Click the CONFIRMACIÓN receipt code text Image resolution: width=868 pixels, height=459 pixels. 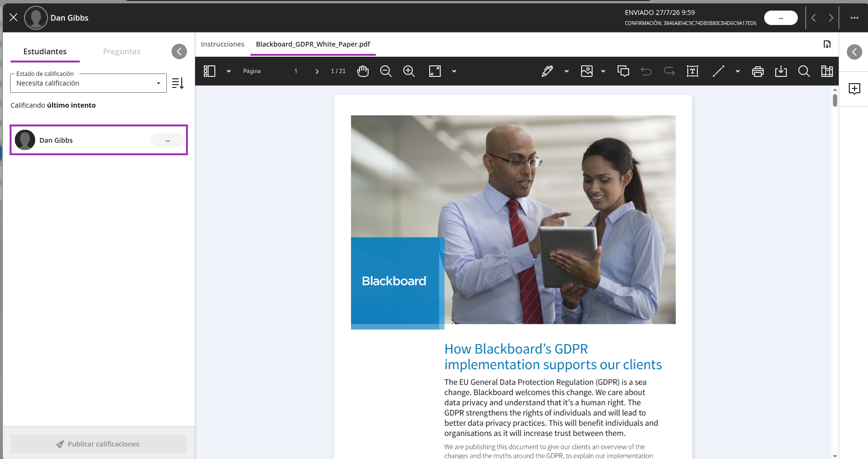click(x=691, y=23)
